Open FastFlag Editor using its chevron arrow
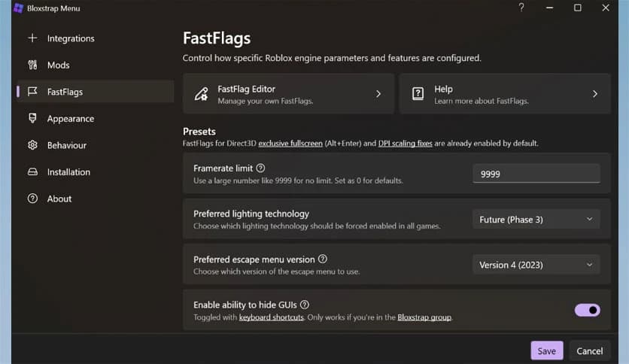Viewport: 629px width, 364px height. pos(378,94)
